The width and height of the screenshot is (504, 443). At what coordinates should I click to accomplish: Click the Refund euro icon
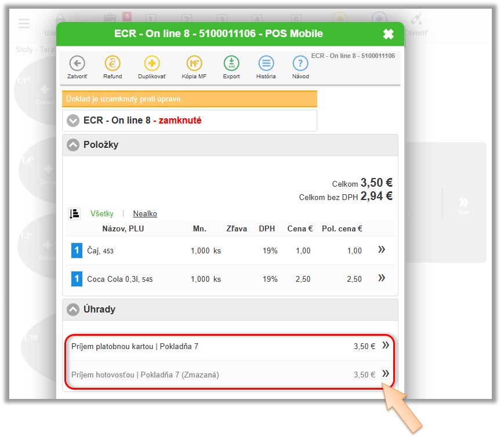pyautogui.click(x=113, y=63)
